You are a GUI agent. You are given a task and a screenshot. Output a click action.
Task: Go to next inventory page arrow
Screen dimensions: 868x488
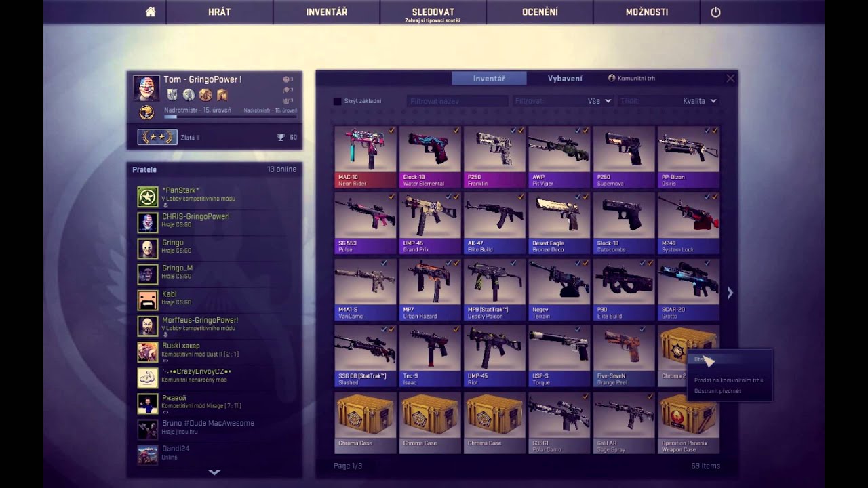730,293
